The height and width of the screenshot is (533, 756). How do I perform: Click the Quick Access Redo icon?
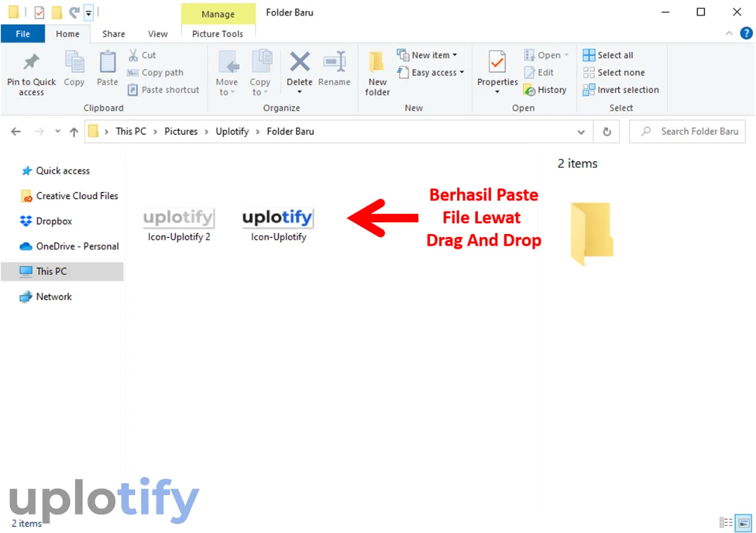pyautogui.click(x=74, y=12)
